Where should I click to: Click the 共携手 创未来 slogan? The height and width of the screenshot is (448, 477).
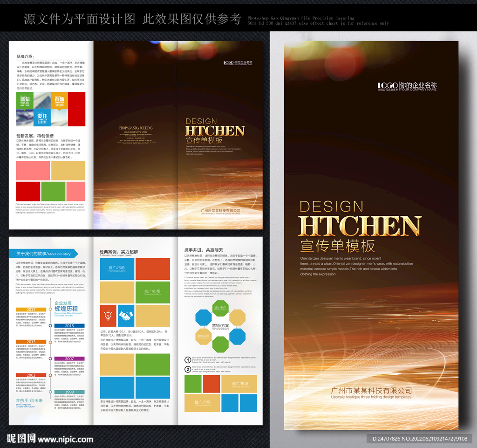pos(29,400)
